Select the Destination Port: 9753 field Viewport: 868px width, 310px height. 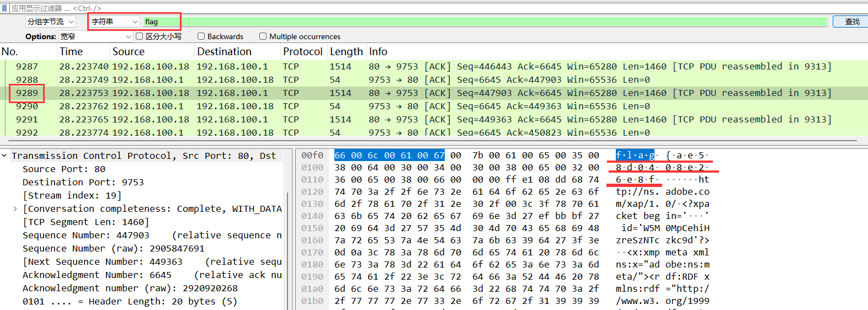[x=83, y=183]
